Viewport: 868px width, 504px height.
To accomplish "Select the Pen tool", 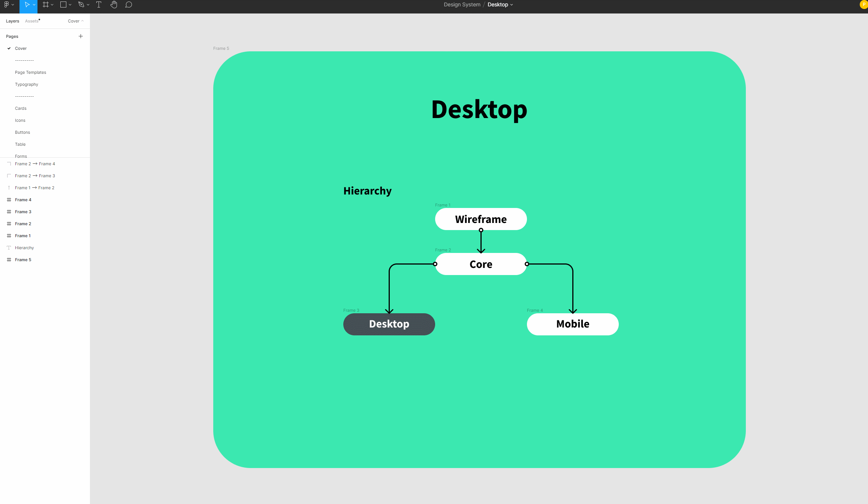I will click(81, 4).
